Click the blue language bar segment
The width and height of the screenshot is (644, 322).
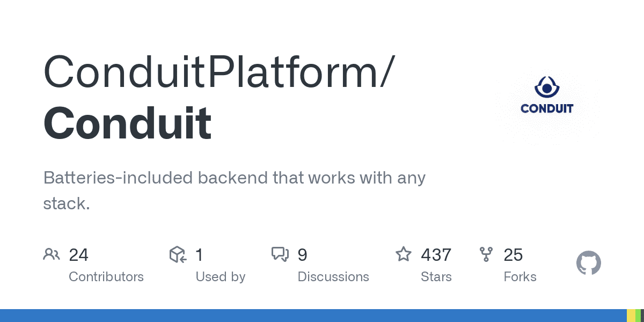coord(313,316)
